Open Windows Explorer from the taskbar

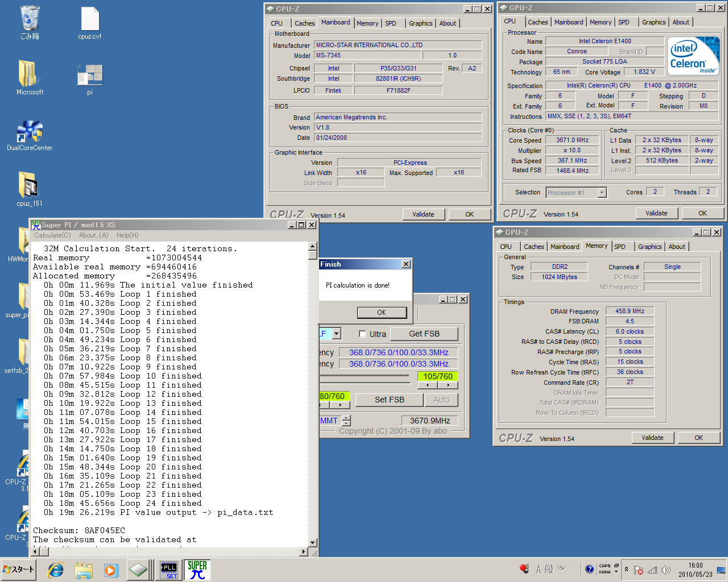[84, 570]
